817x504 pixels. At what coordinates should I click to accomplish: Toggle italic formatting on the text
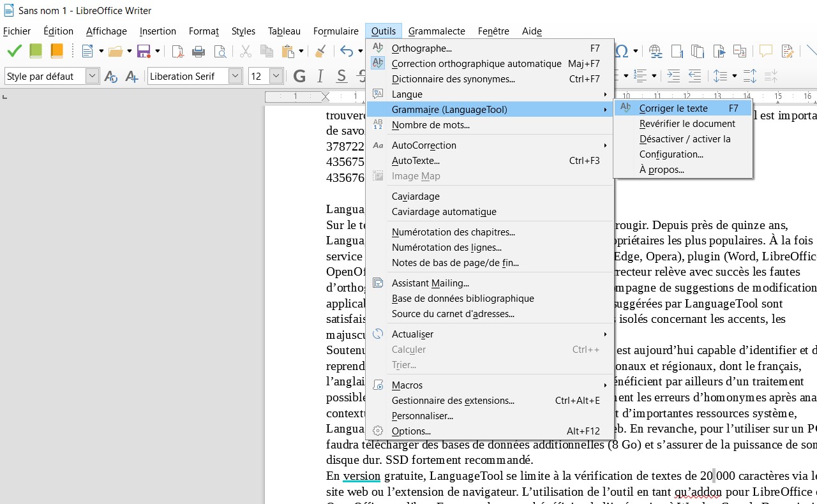coord(320,75)
